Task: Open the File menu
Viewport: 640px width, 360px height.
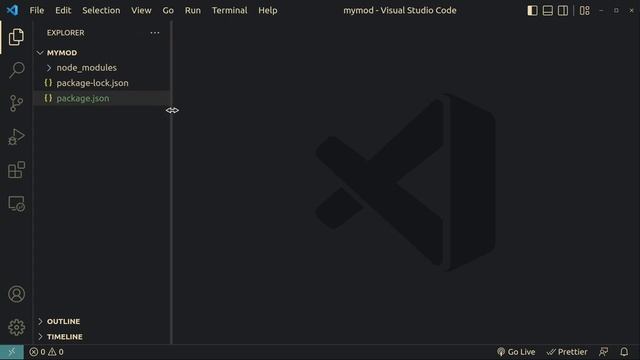Action: coord(37,10)
